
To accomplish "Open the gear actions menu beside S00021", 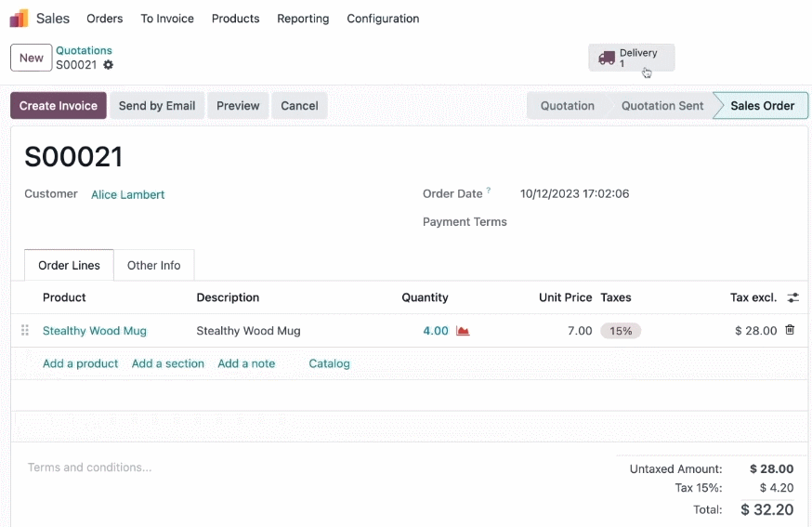I will click(108, 65).
